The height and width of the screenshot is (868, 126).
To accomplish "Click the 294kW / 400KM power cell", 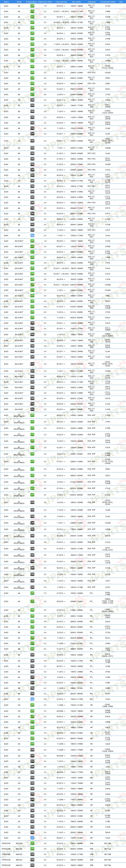I will pos(77,849).
